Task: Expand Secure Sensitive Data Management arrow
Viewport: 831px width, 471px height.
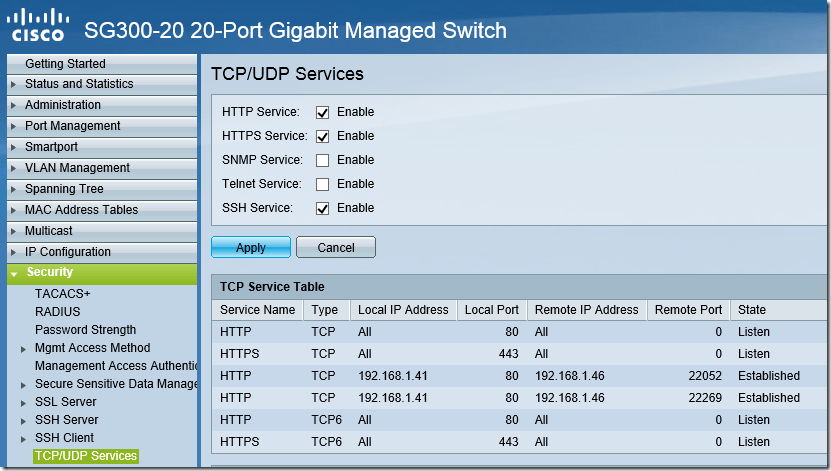Action: coord(23,385)
